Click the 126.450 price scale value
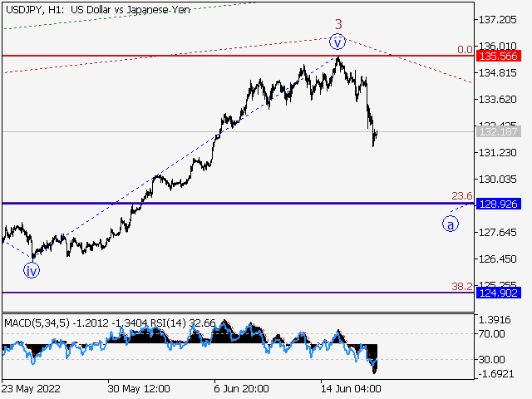Screen dimensions: 532x399 (x=497, y=259)
